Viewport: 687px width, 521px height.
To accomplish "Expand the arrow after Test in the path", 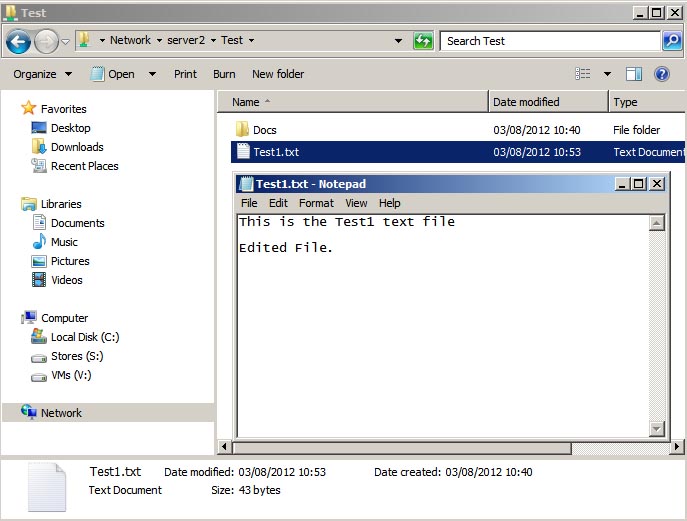I will 251,41.
